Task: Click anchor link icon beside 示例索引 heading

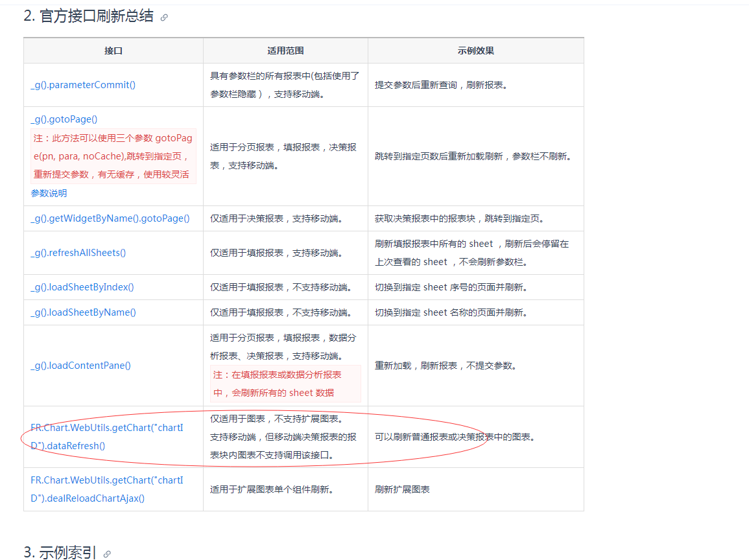Action: pyautogui.click(x=107, y=554)
